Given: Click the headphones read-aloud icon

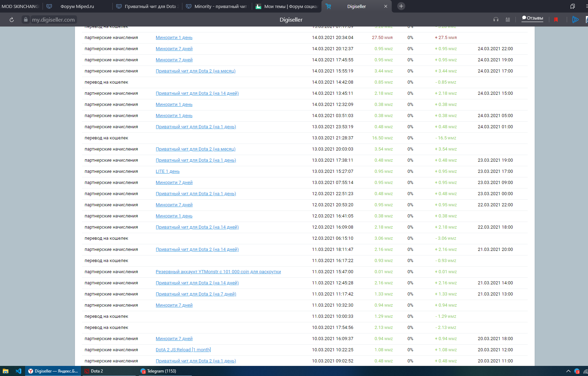Looking at the screenshot, I should 496,20.
